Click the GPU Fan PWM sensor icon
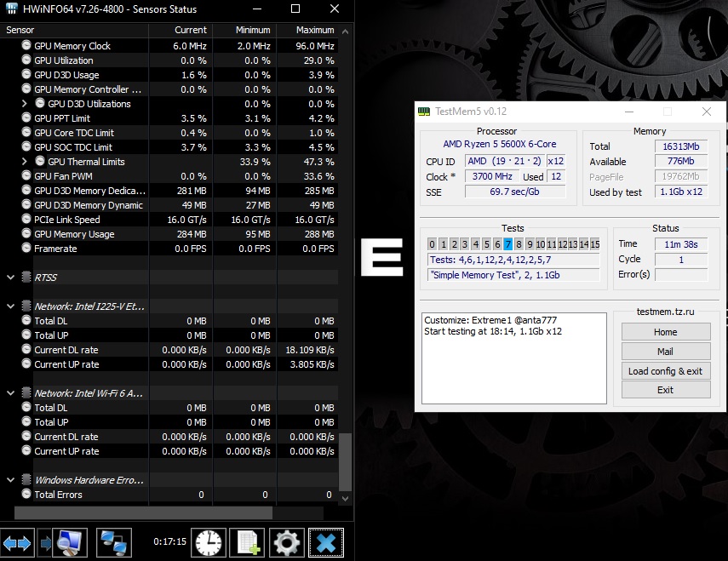The width and height of the screenshot is (728, 561). pyautogui.click(x=26, y=176)
